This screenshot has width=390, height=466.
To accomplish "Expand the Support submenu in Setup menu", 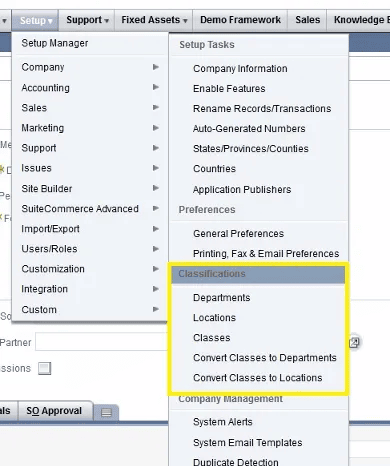I will [x=90, y=148].
